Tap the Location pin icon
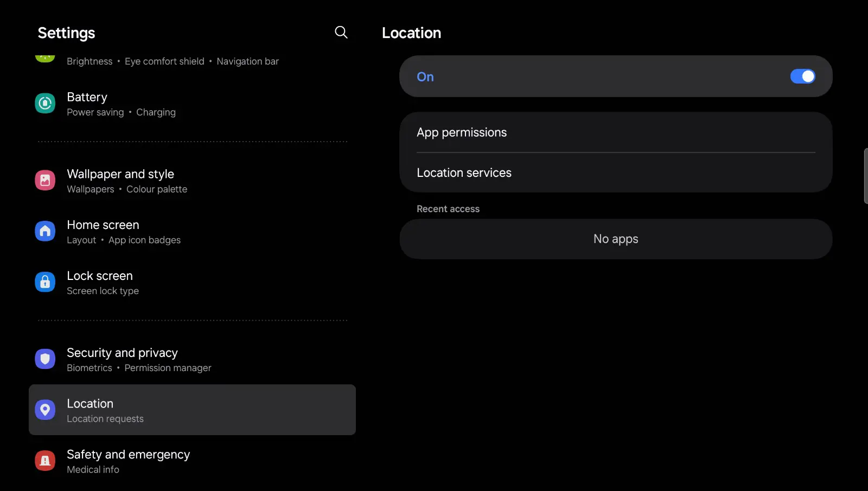 click(45, 410)
